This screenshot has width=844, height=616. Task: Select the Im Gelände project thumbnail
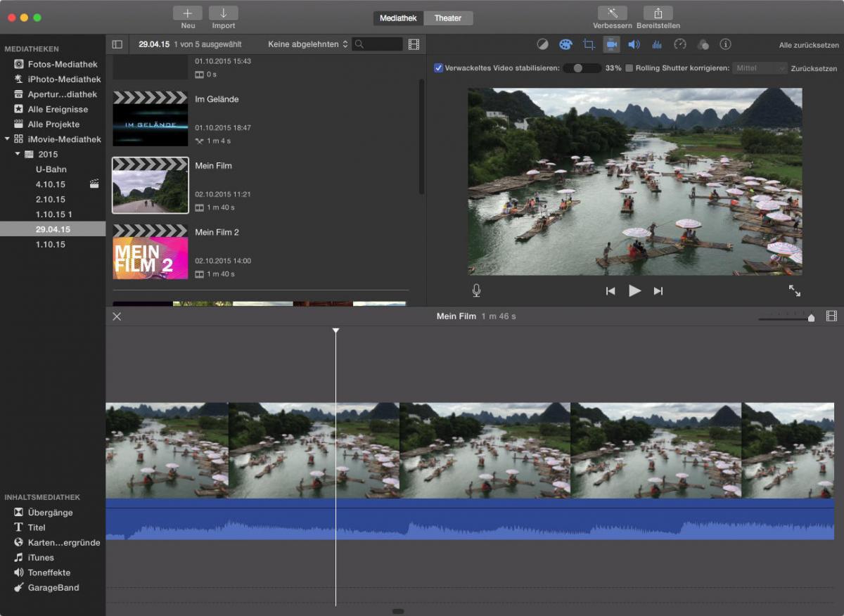pos(151,118)
